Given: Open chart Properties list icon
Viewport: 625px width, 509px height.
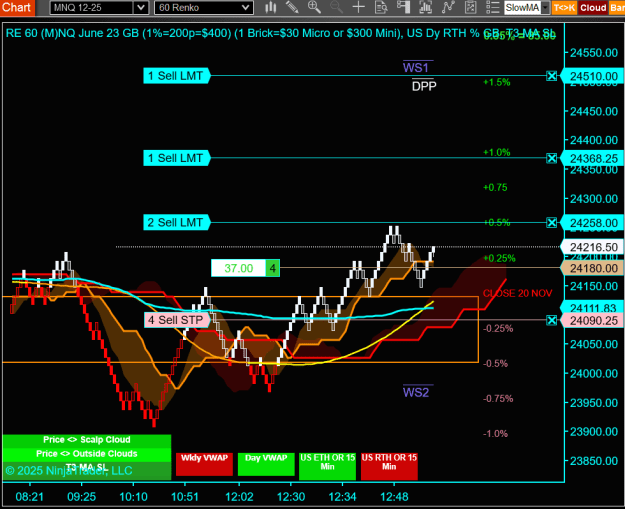Looking at the screenshot, I should 493,7.
